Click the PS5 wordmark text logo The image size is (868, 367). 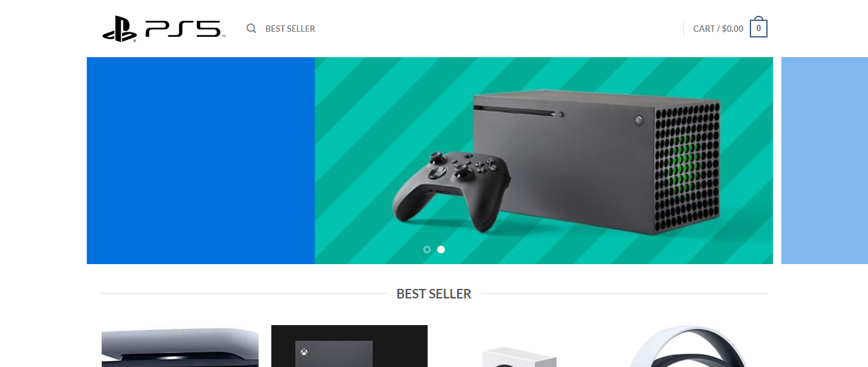click(x=185, y=29)
